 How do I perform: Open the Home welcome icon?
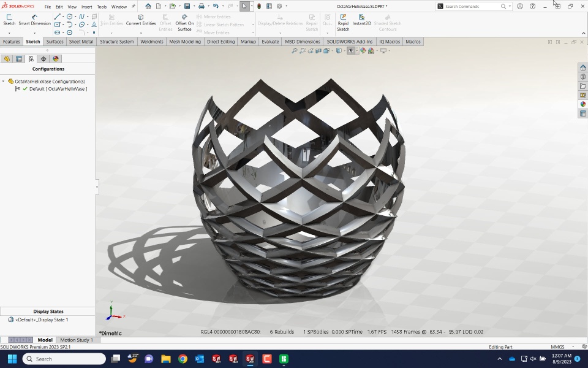148,6
